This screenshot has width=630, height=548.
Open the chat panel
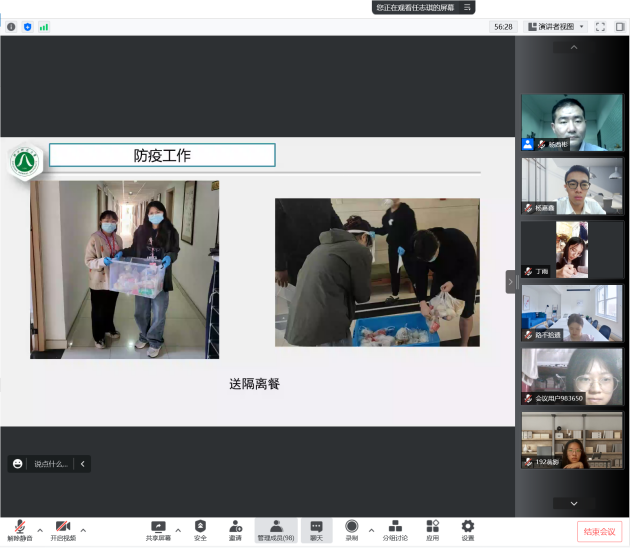pos(316,530)
